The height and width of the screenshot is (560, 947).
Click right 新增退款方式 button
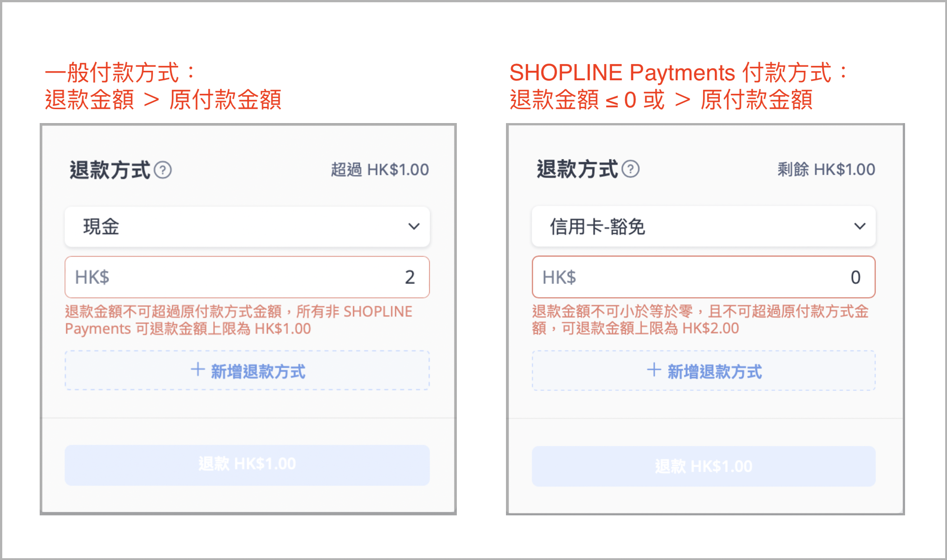703,371
